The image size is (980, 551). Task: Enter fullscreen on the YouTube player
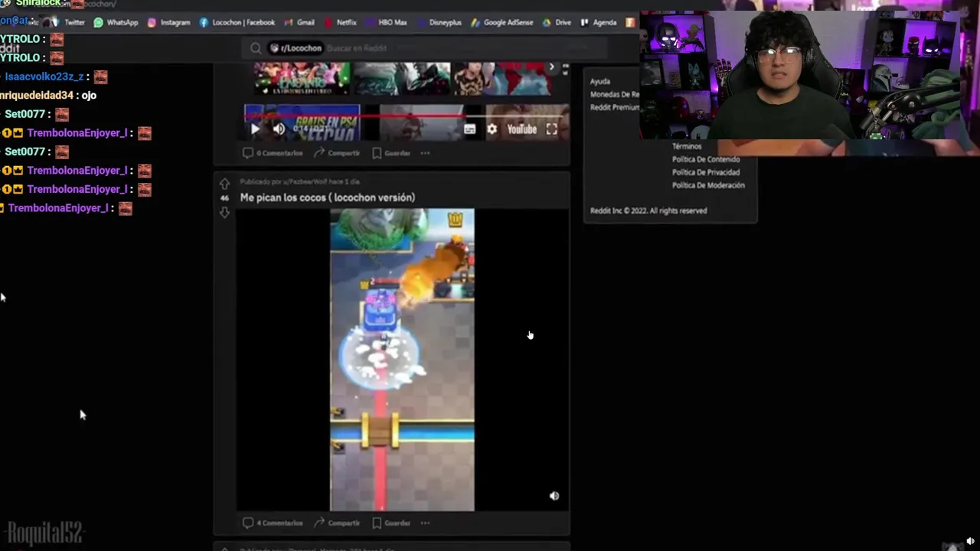coord(551,129)
